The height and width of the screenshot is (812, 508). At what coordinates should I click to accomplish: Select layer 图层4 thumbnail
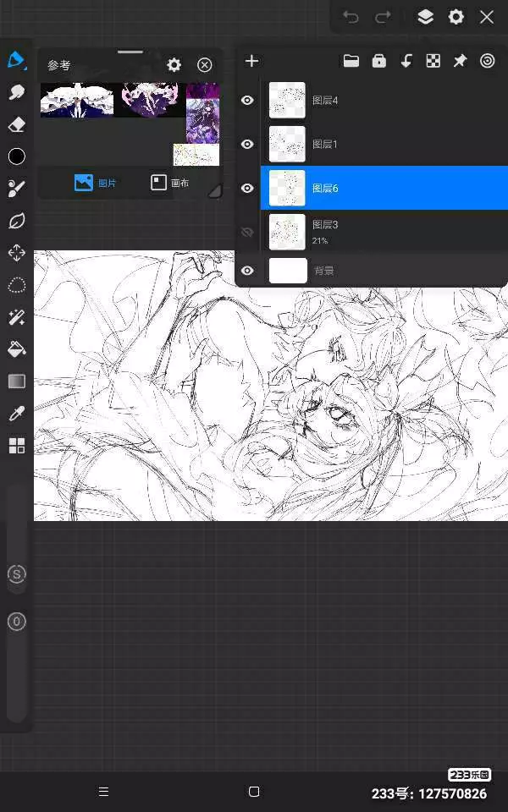click(287, 100)
